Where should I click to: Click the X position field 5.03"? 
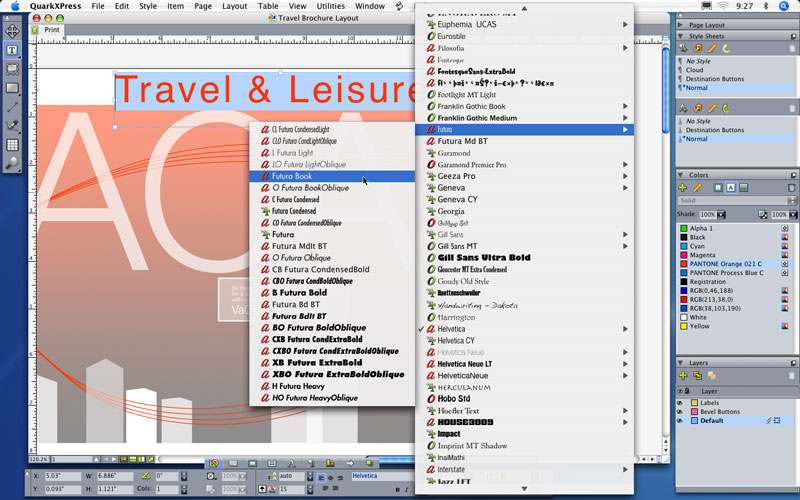pos(62,476)
